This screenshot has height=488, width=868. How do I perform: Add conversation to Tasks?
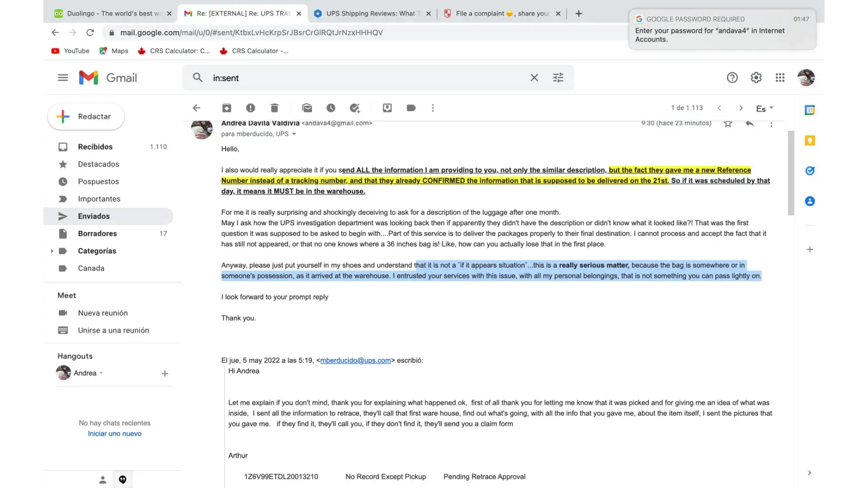coord(355,108)
